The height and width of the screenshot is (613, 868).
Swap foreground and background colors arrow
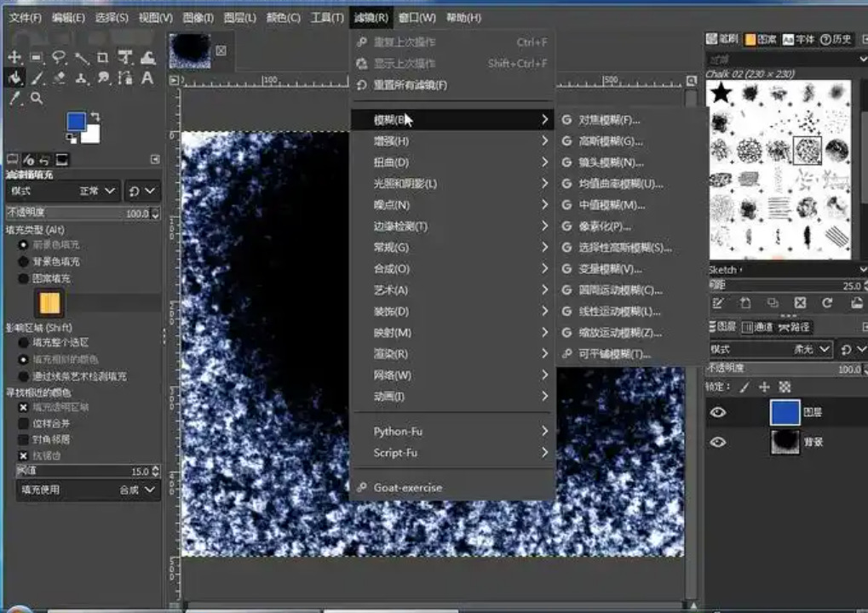[95, 117]
